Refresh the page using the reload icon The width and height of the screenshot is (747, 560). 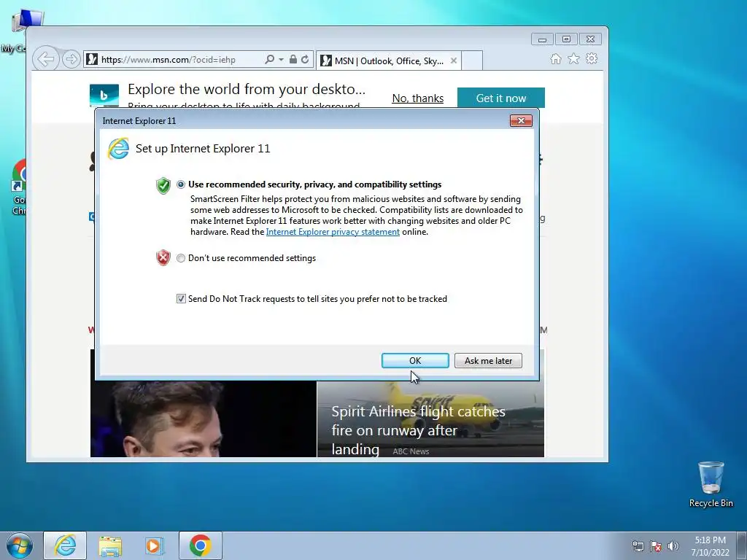305,60
